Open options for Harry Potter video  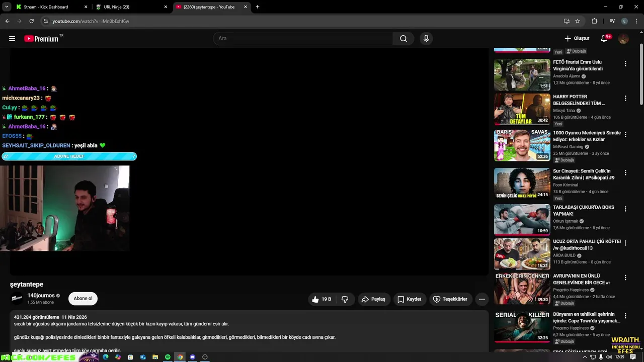coord(625,98)
